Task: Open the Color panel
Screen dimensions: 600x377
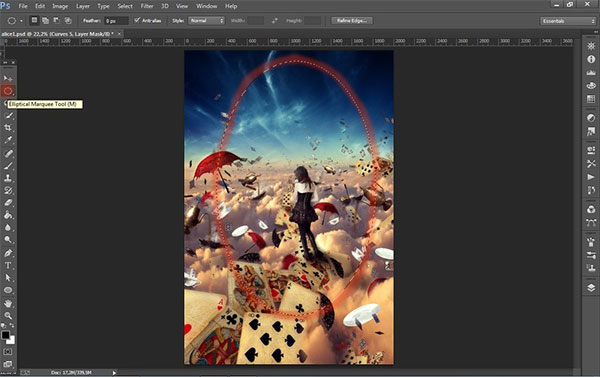Action: click(x=591, y=85)
